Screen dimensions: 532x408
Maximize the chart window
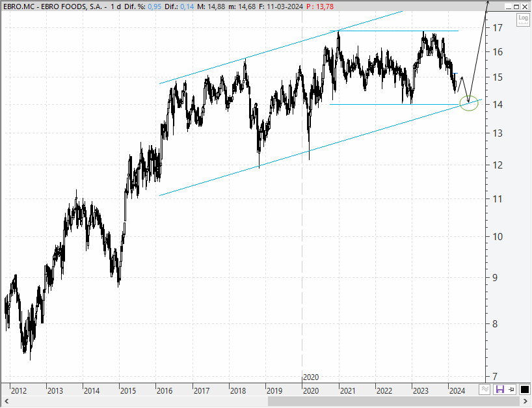(516, 7)
